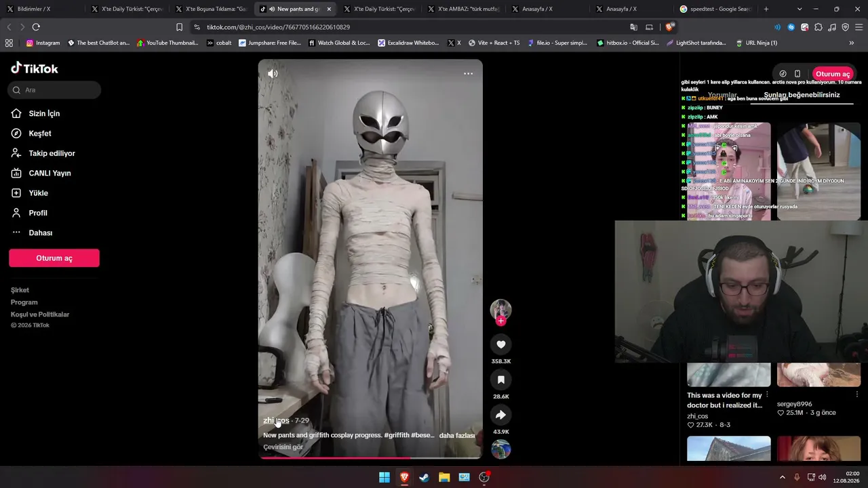Open the page translate icon

pyautogui.click(x=633, y=27)
